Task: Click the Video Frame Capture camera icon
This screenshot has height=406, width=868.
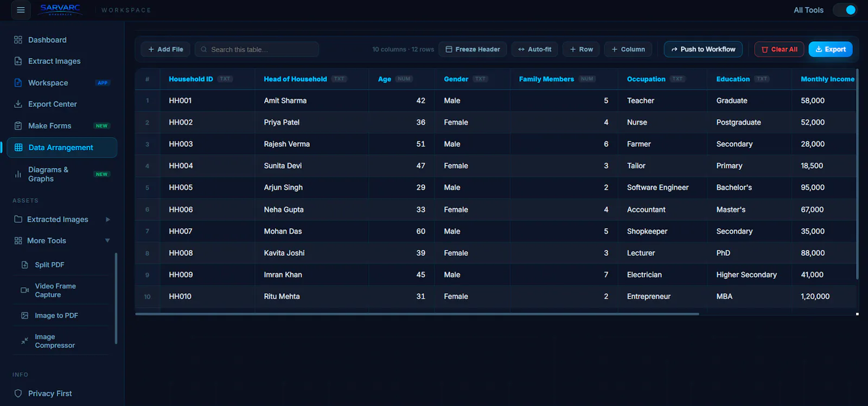Action: [24, 290]
